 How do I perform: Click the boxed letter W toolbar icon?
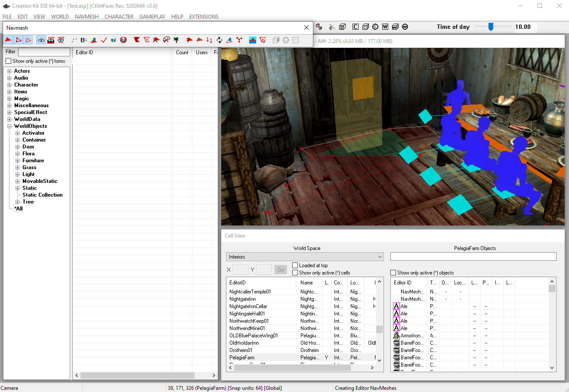click(385, 27)
